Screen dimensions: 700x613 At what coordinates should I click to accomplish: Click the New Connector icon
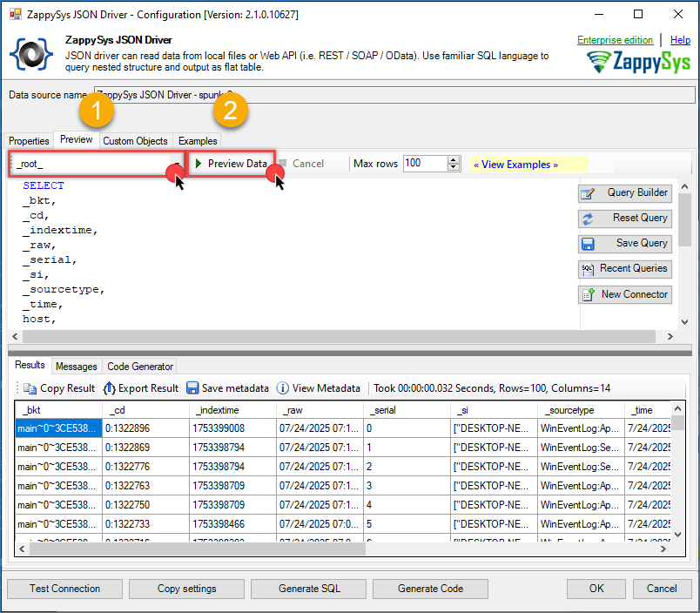(x=588, y=294)
